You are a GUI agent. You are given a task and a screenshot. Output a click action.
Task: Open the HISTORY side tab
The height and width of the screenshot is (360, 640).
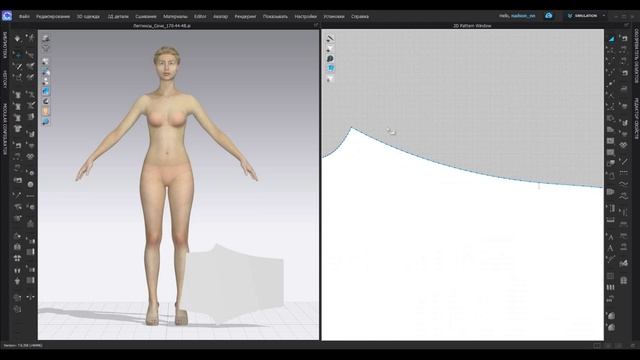click(5, 79)
